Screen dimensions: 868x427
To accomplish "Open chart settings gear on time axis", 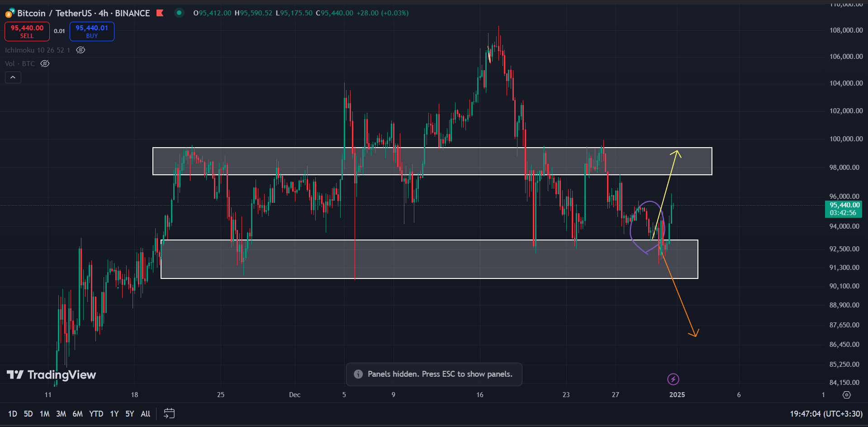I will coord(847,395).
